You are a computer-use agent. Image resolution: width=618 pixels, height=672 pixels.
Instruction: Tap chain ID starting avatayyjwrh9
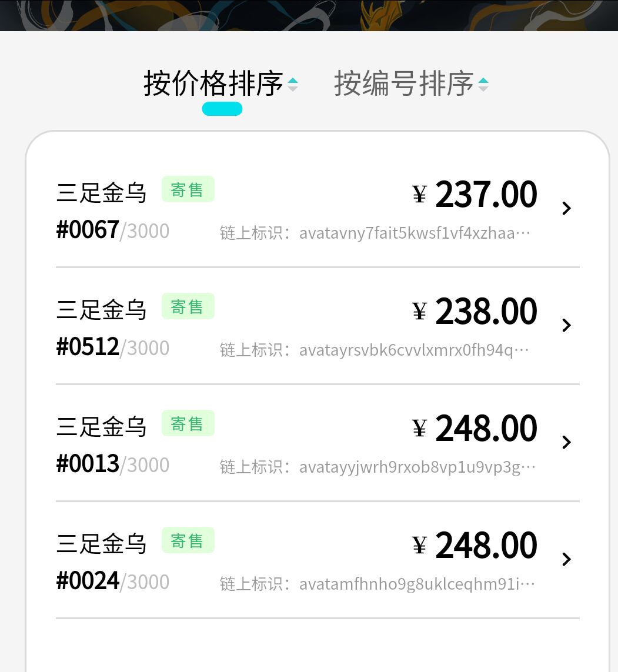pos(376,467)
